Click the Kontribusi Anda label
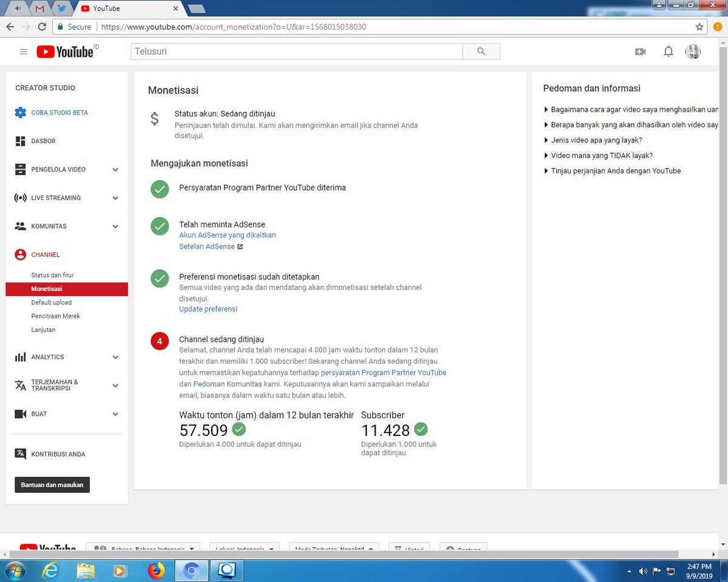The height and width of the screenshot is (582, 728). coord(58,454)
